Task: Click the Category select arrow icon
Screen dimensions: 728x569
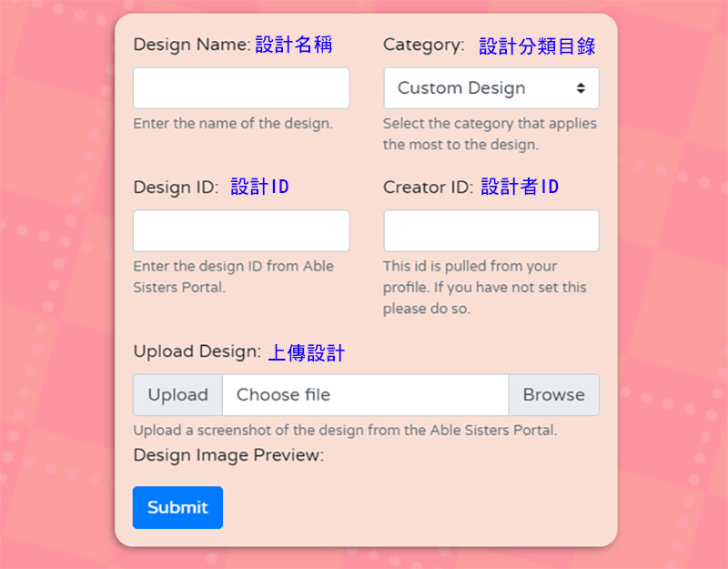Action: point(581,88)
